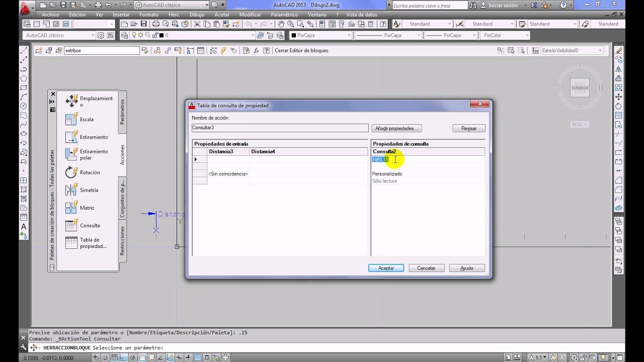Click the Cancelar button in dialog
Screen dimensions: 644x362
pos(426,268)
